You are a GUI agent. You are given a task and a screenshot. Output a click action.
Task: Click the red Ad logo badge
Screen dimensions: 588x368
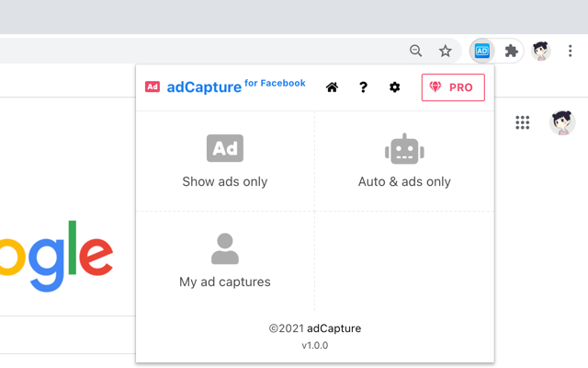coord(153,86)
